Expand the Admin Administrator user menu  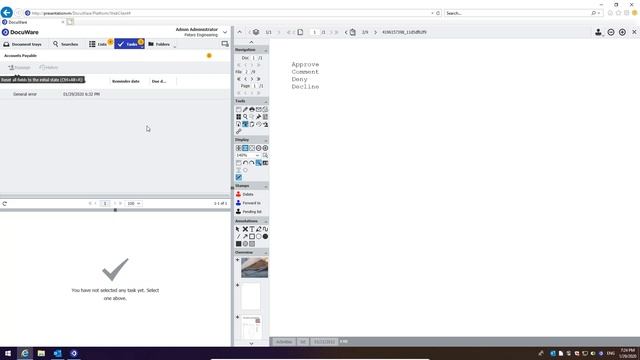(x=225, y=32)
